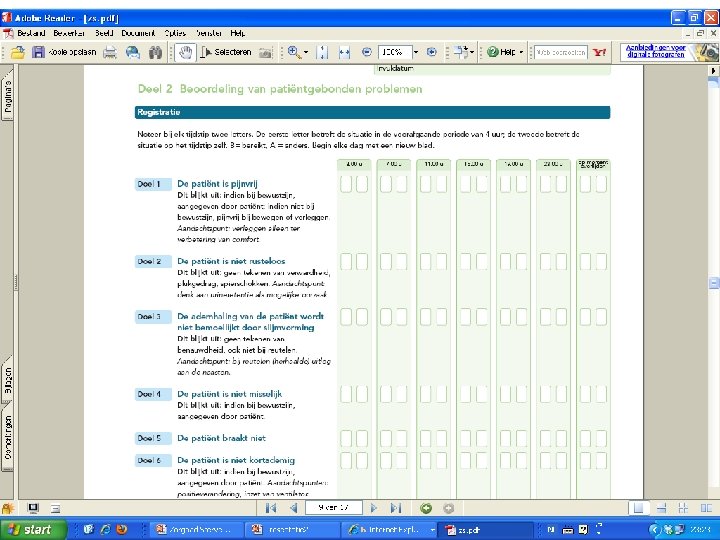Click the first 3.00 u box for Doel 3
The image size is (720, 540).
tap(346, 317)
